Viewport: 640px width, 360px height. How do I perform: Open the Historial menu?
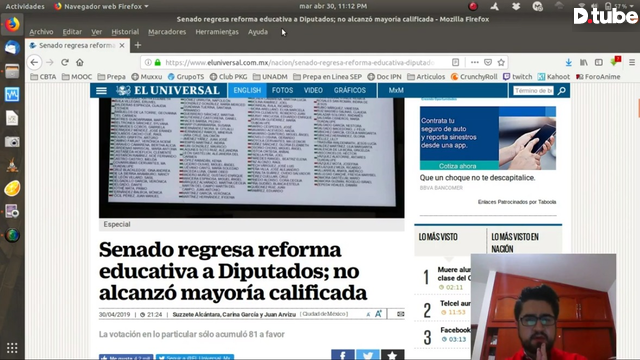[125, 32]
